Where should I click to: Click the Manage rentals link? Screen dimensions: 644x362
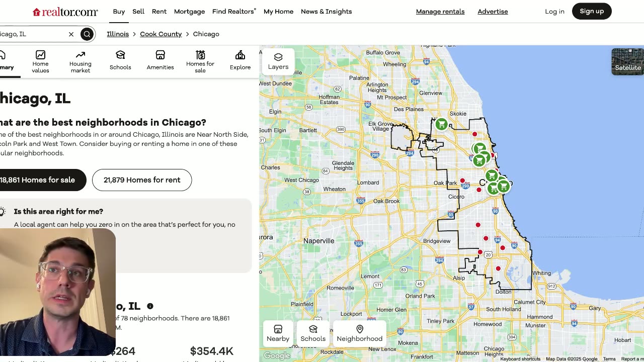point(440,12)
